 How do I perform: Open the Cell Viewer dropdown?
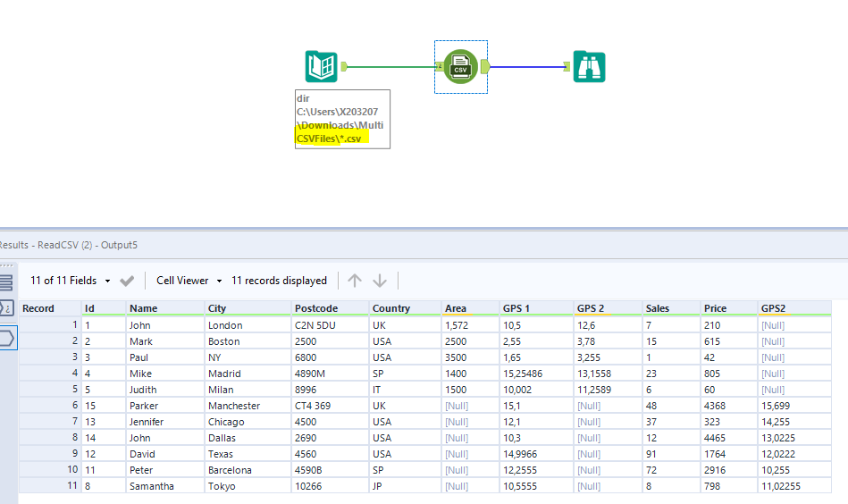coord(189,281)
